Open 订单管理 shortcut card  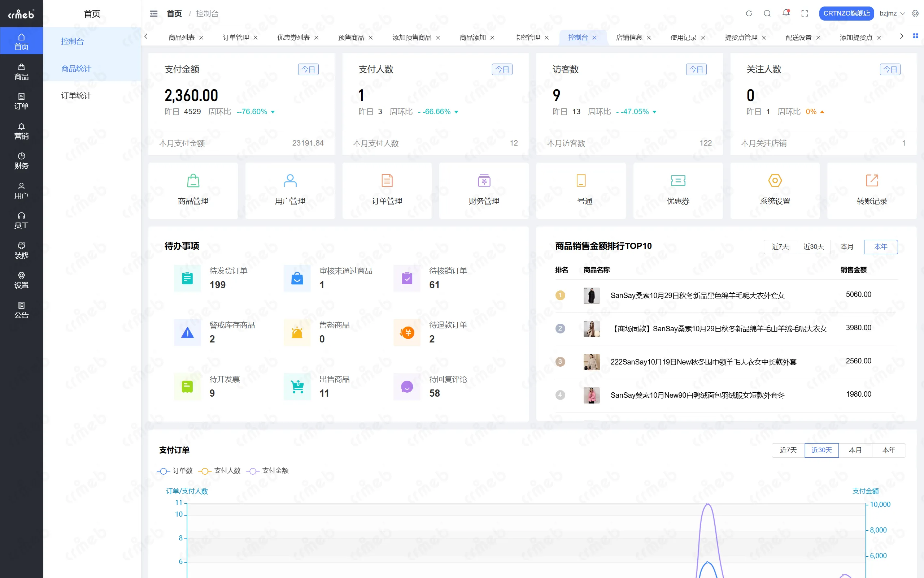coord(387,191)
